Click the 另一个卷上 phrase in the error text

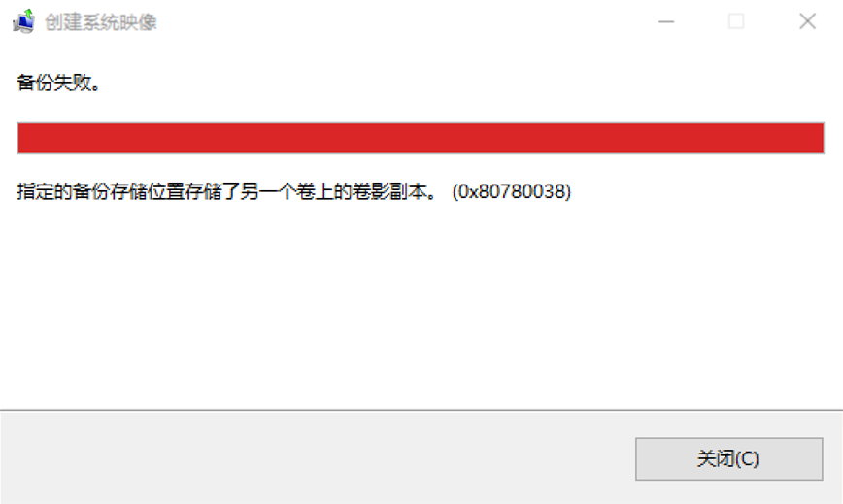(287, 191)
